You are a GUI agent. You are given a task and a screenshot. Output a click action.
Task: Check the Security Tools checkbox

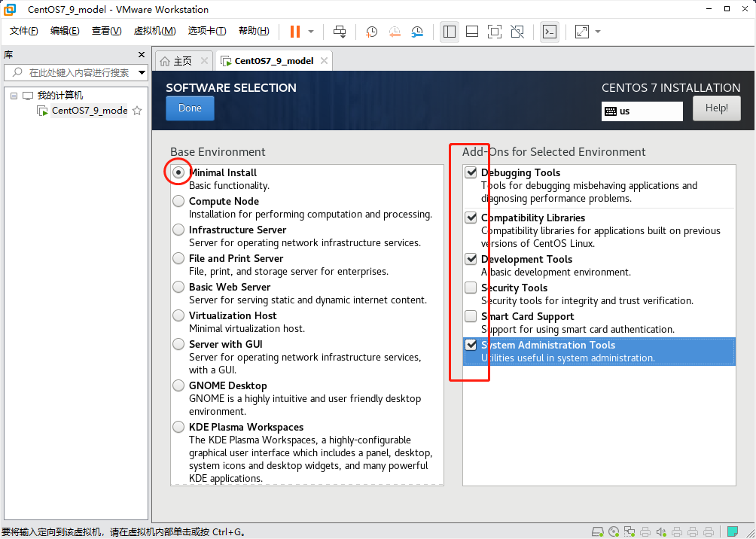click(x=471, y=288)
